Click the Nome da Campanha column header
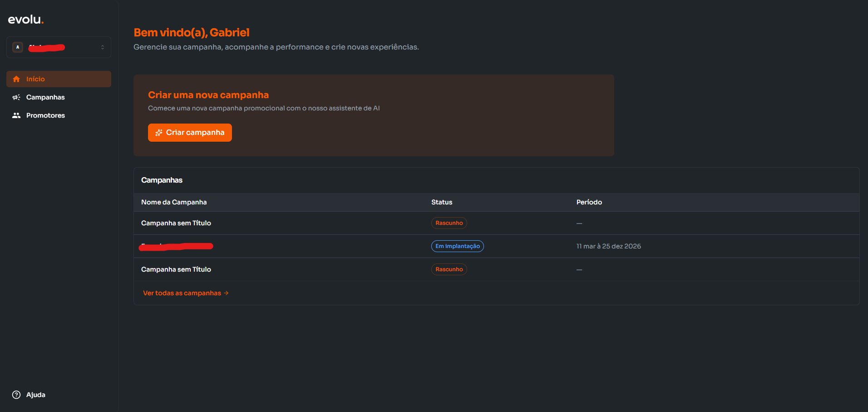The image size is (868, 412). click(x=174, y=202)
